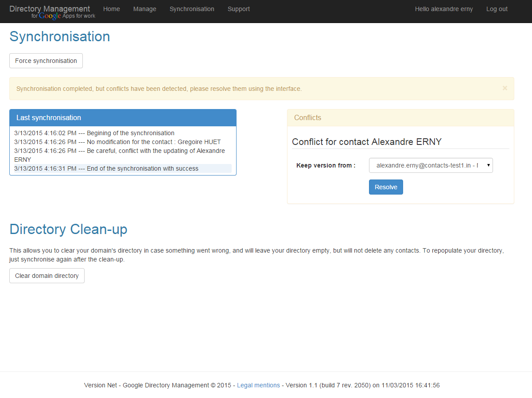
Task: Click the Google logo in the header
Action: [x=50, y=16]
